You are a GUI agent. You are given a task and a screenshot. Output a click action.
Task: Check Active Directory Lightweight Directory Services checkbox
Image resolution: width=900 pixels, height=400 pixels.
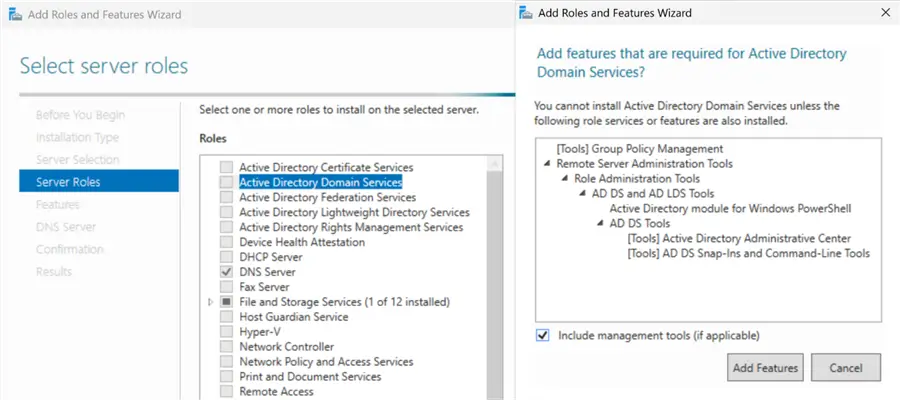tap(227, 212)
